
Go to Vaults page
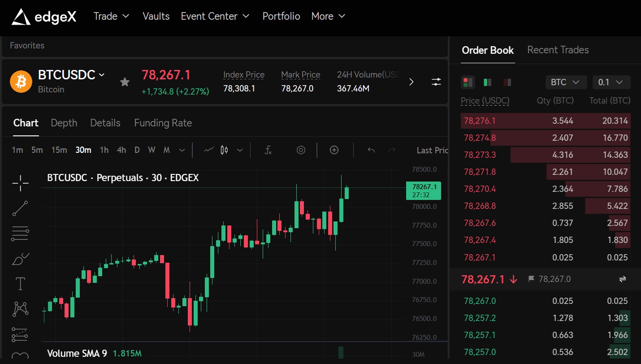[156, 16]
